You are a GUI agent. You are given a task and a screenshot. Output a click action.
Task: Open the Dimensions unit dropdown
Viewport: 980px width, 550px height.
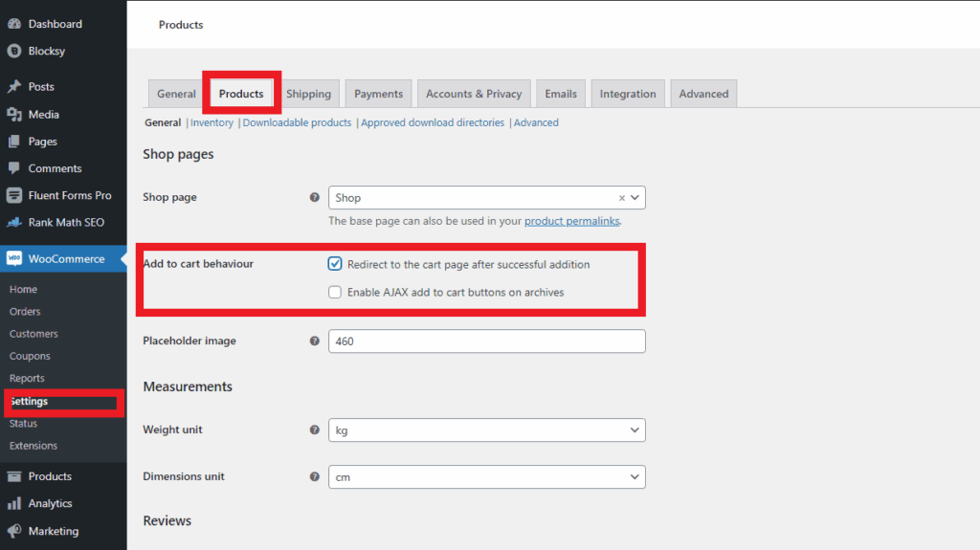pos(487,477)
